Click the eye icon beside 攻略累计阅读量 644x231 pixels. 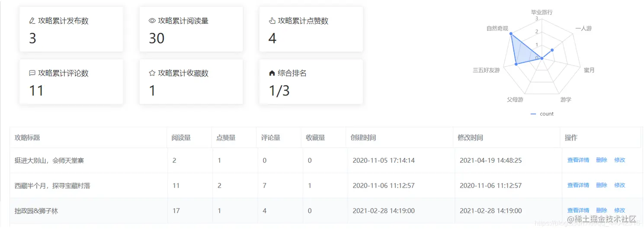click(152, 21)
